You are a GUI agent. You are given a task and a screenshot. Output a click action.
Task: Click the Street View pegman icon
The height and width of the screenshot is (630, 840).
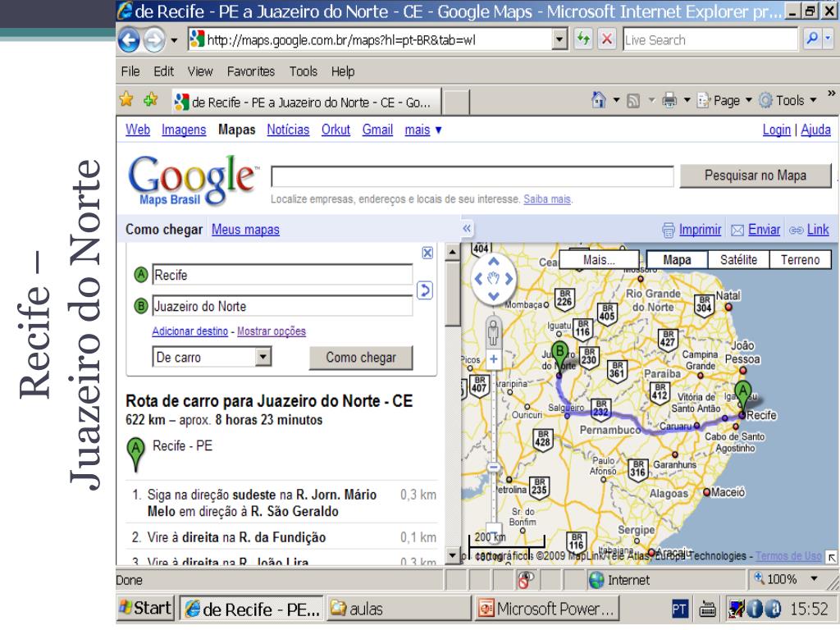click(x=493, y=333)
